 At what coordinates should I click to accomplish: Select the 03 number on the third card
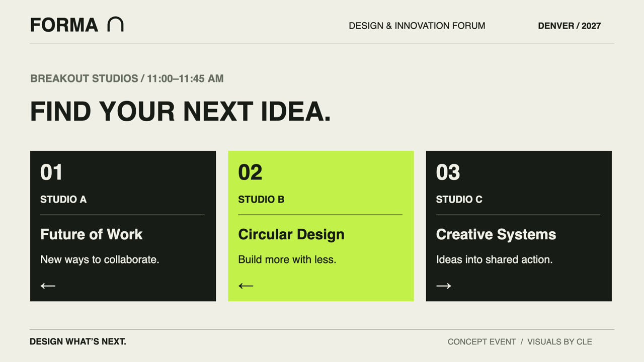[448, 172]
